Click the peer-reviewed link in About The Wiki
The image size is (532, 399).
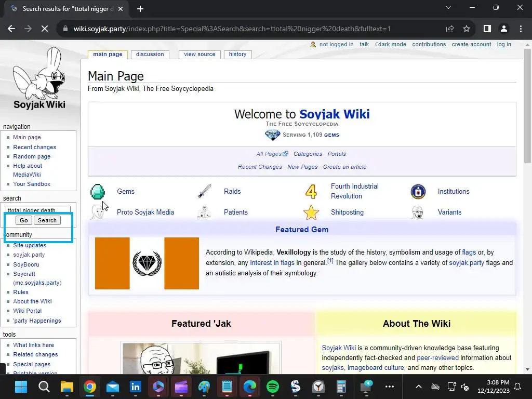click(437, 357)
